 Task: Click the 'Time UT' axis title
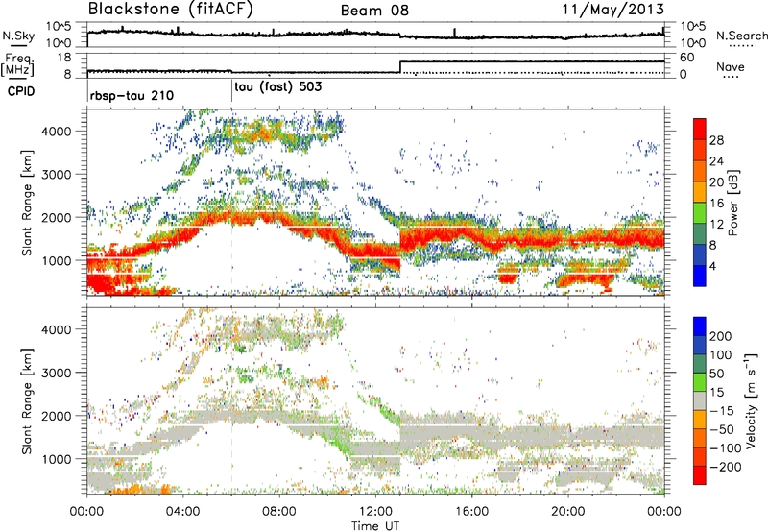(375, 526)
